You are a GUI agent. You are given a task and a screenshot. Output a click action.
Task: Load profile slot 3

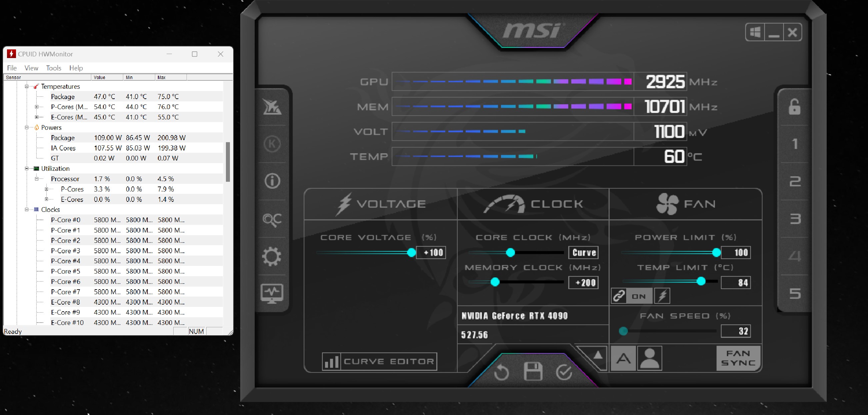coord(795,219)
